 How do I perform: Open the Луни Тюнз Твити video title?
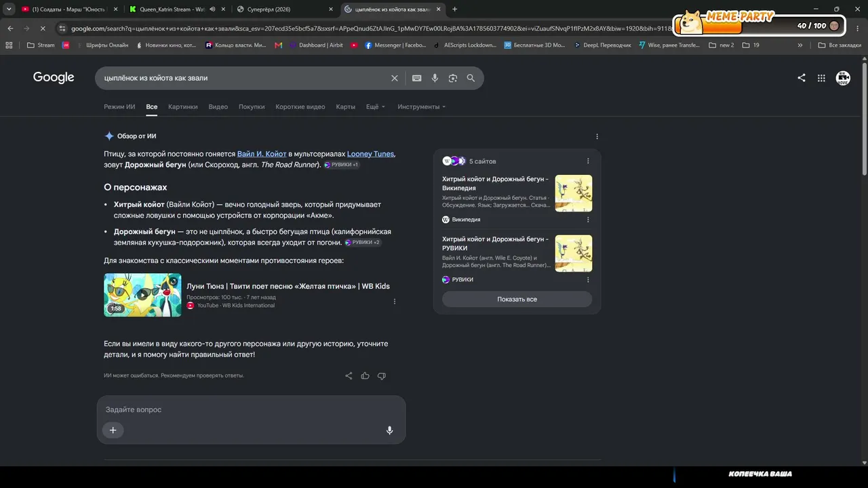288,286
